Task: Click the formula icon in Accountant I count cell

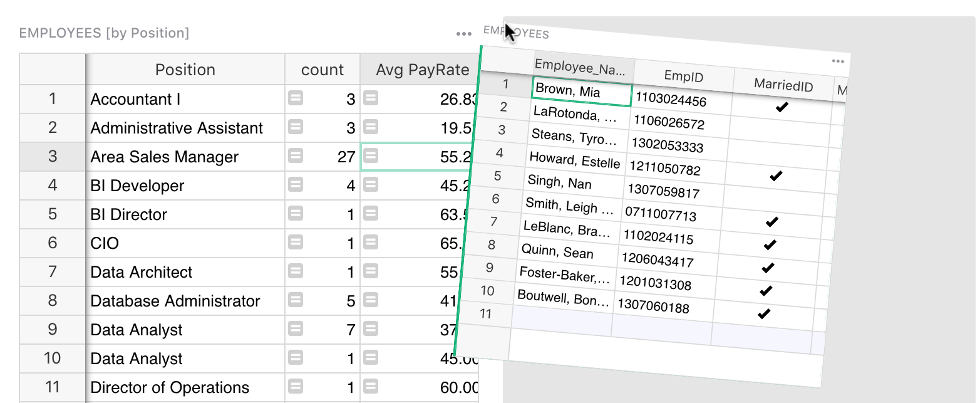Action: (x=296, y=98)
